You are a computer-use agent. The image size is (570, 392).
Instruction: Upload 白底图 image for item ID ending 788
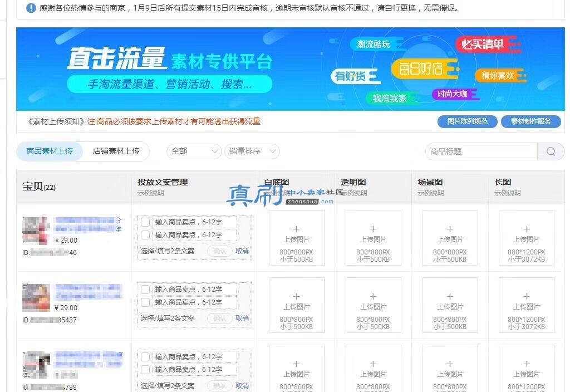pos(296,369)
